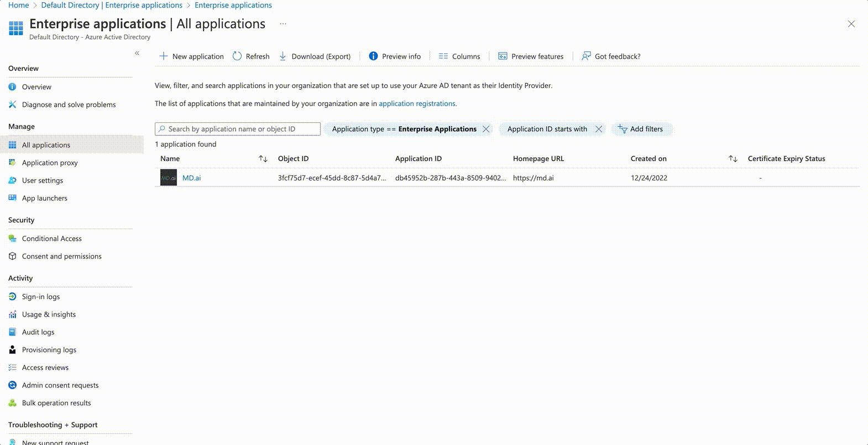Viewport: 868px width, 445px height.
Task: Click the Object ID column header
Action: coord(294,159)
